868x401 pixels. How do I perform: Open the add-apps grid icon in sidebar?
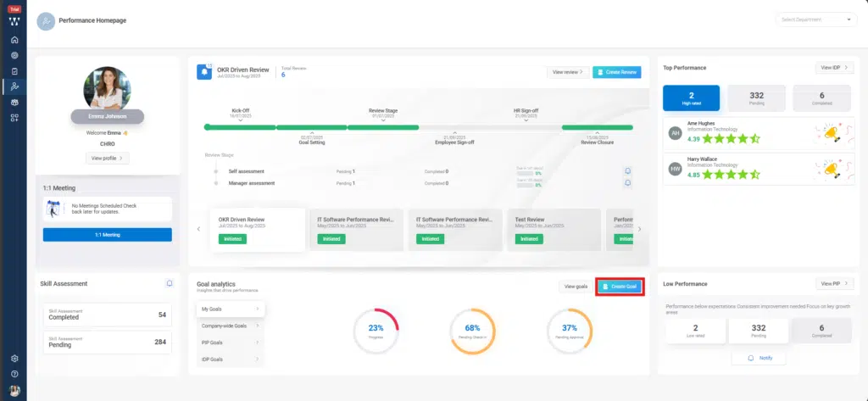pos(14,118)
